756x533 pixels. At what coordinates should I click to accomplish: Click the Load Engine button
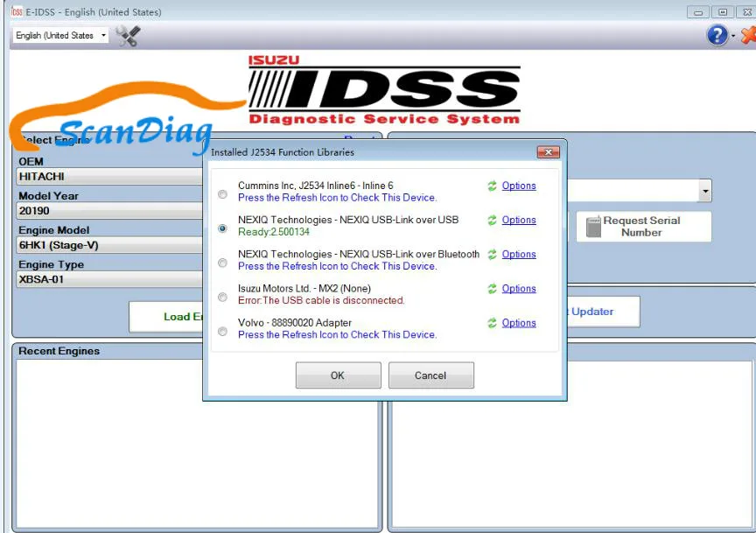point(166,317)
